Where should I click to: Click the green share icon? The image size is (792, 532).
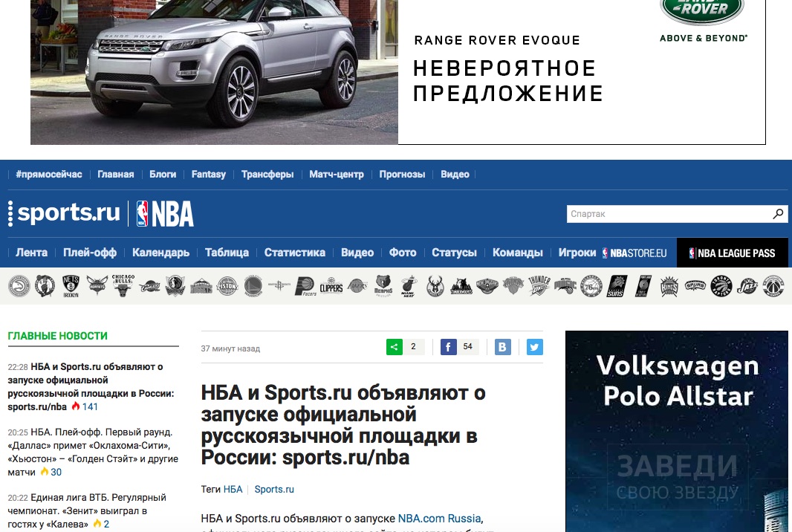point(395,346)
